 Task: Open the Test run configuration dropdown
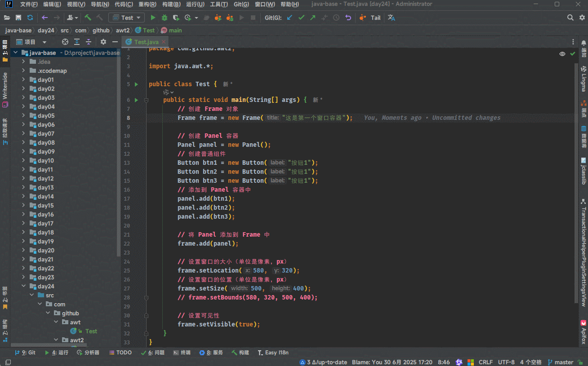(x=126, y=18)
